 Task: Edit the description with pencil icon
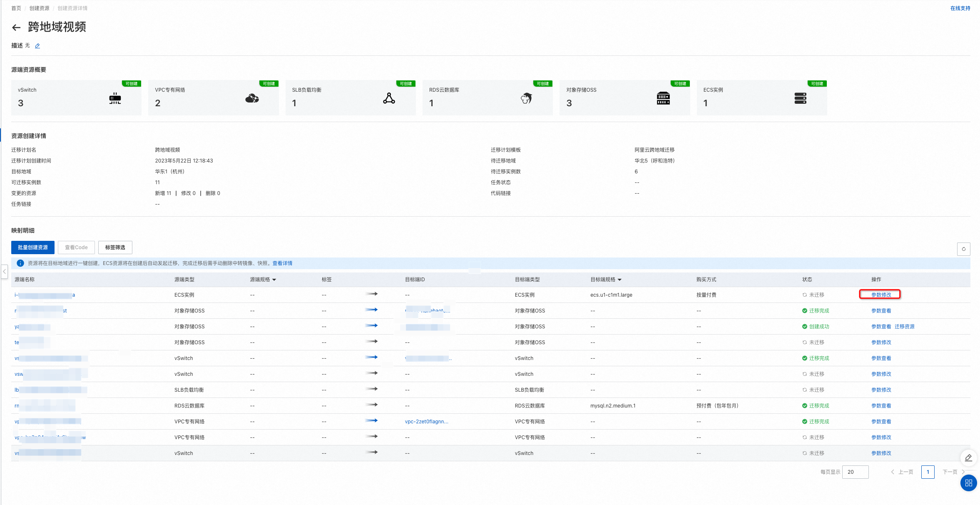[x=37, y=46]
